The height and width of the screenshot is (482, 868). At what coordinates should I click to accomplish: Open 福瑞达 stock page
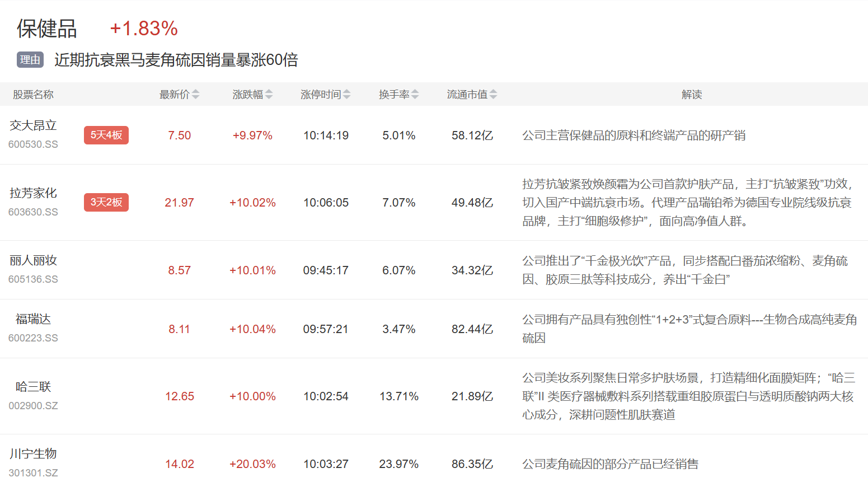[33, 319]
